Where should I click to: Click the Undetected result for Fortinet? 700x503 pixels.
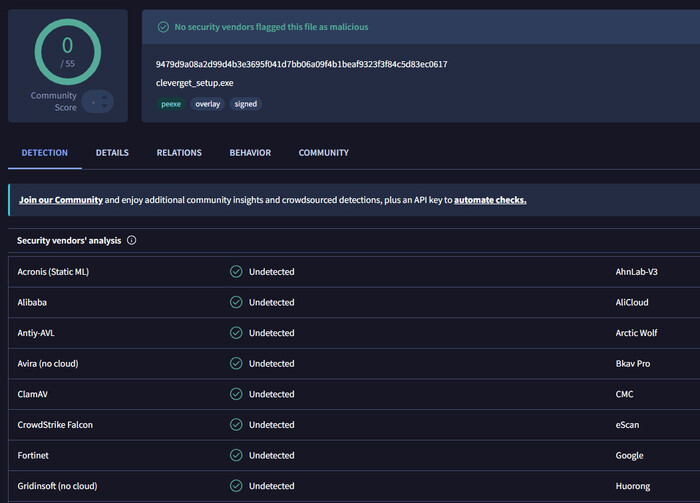tap(271, 455)
